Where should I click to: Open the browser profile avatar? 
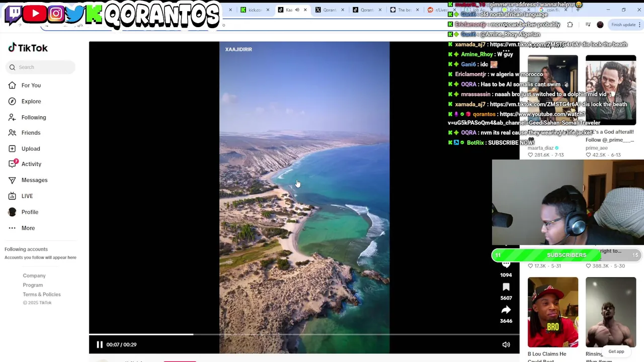[x=600, y=25]
